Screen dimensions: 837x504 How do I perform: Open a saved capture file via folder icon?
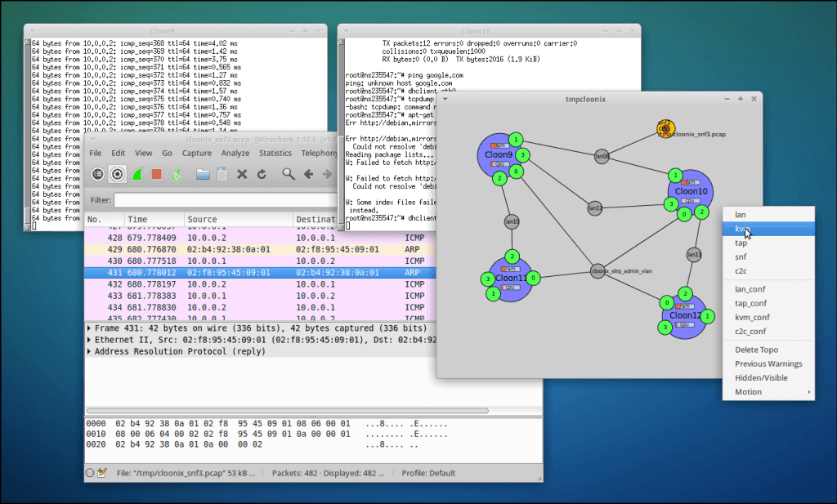coord(202,173)
